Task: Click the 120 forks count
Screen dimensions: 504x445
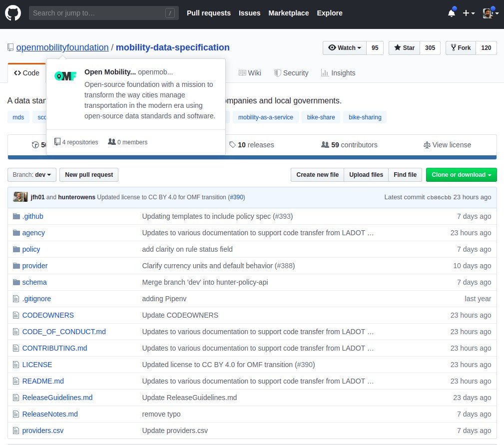Action: point(486,48)
